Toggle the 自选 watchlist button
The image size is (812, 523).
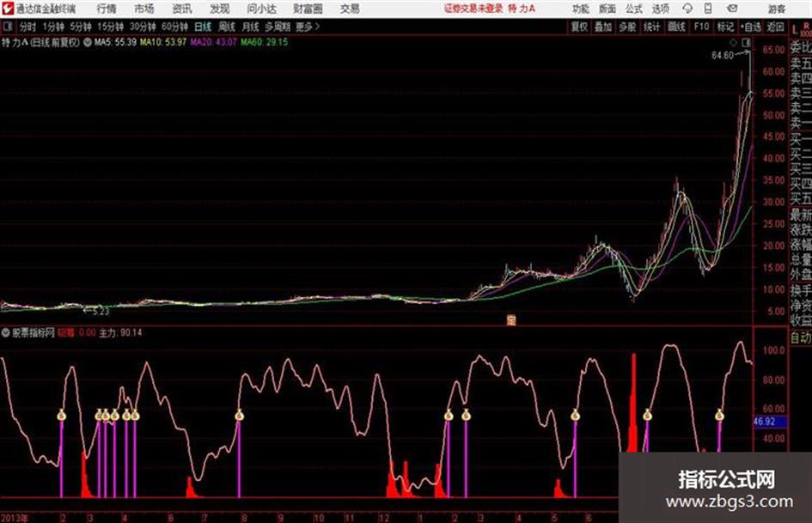[750, 27]
